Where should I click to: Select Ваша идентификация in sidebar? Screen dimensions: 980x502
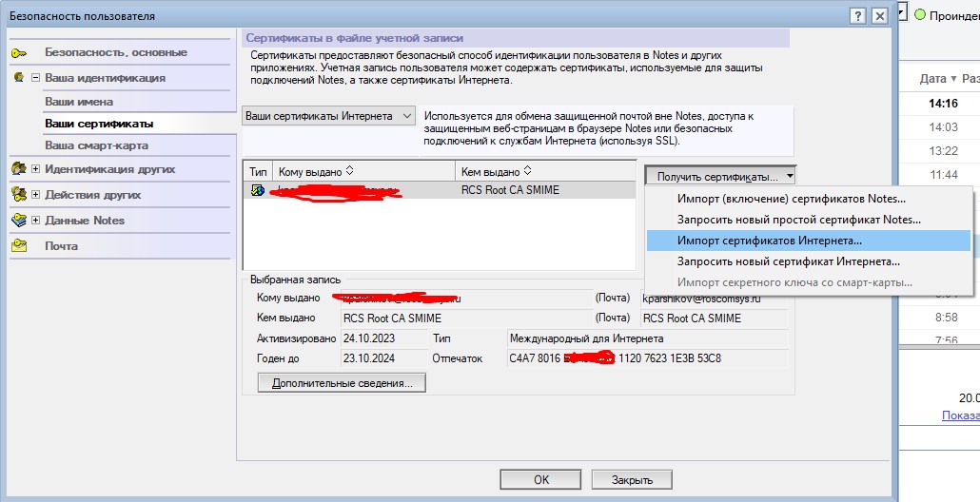105,78
